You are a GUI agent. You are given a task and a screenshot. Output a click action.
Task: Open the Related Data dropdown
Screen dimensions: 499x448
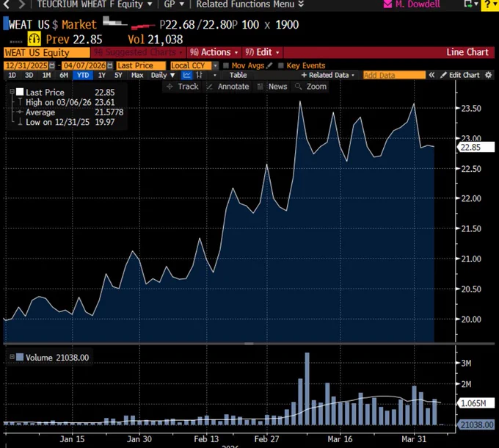click(328, 75)
